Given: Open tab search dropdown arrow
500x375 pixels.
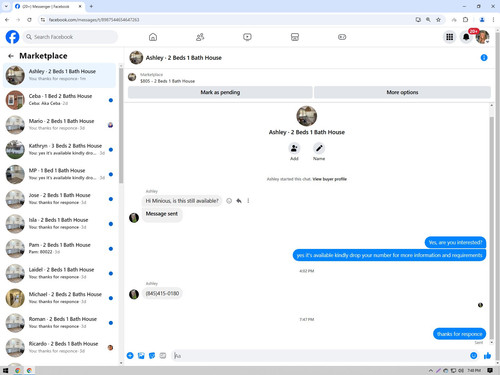Looking at the screenshot, I should pos(6,6).
